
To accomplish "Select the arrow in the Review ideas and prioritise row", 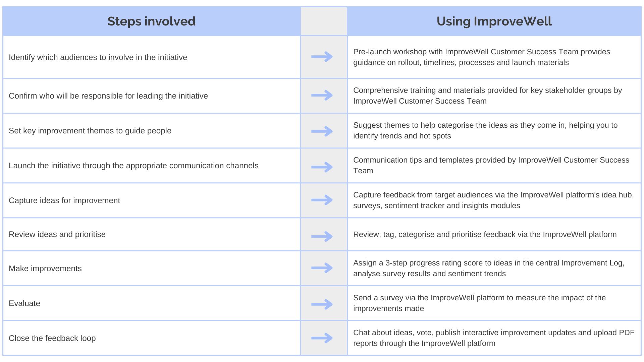I will [322, 236].
